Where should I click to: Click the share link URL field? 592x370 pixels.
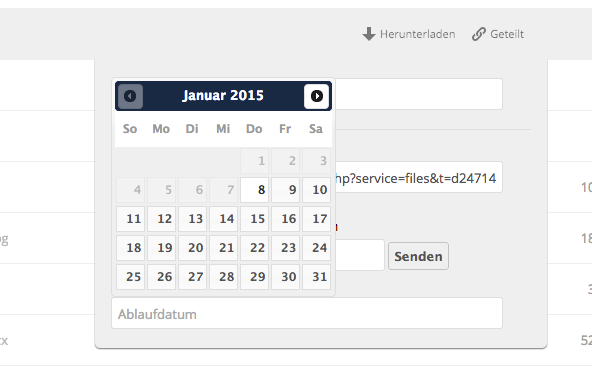coord(419,177)
